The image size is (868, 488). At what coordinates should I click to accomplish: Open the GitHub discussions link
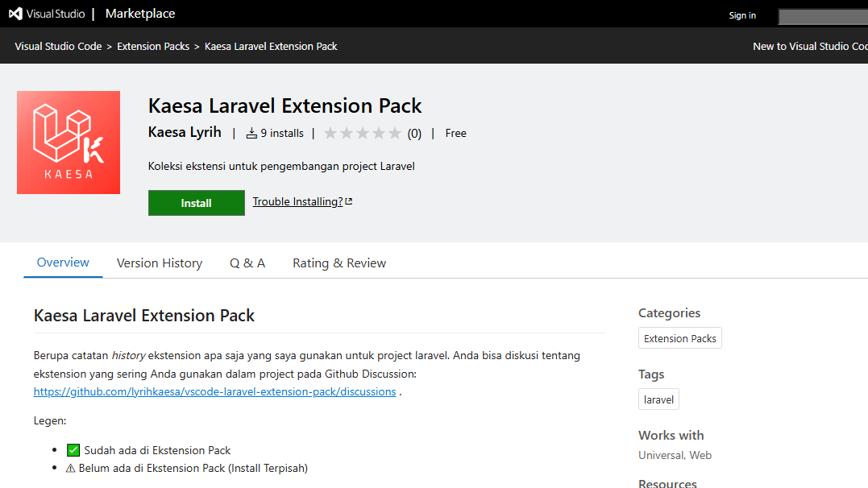[x=215, y=391]
